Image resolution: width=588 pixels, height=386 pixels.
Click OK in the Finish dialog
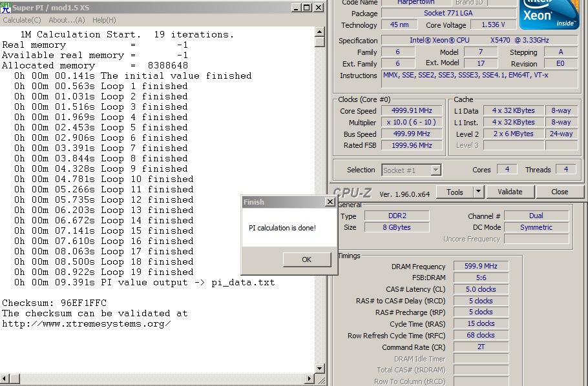307,259
